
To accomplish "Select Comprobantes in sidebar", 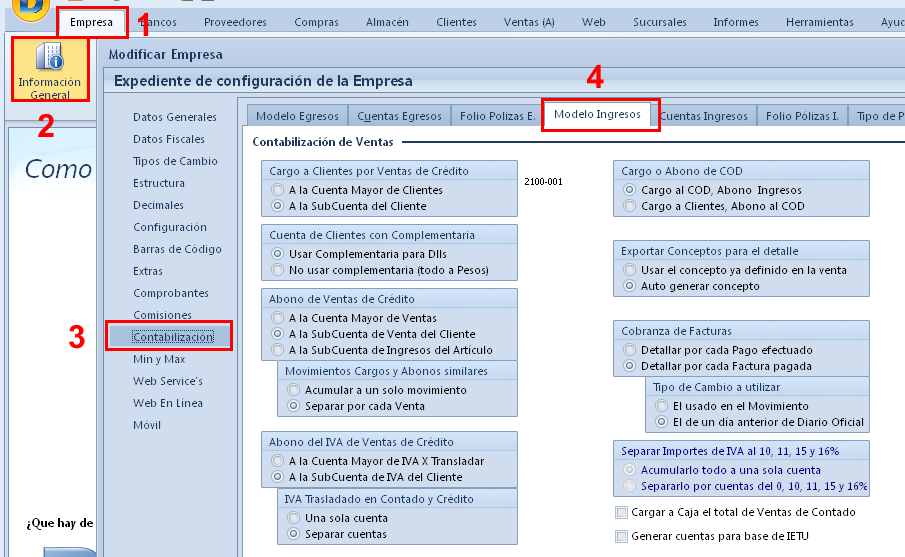I will tap(171, 293).
